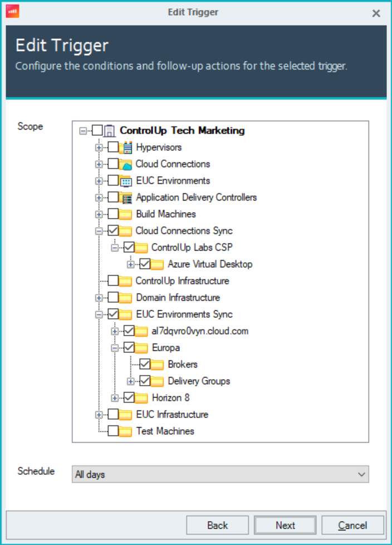Viewport: 392px width, 545px height.
Task: Check the Test Machines checkbox
Action: pyautogui.click(x=113, y=431)
